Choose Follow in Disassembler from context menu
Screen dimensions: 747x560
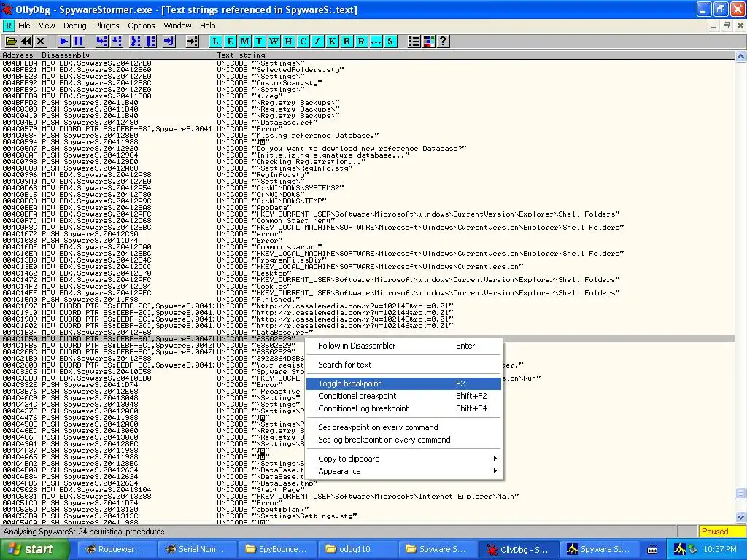point(403,346)
